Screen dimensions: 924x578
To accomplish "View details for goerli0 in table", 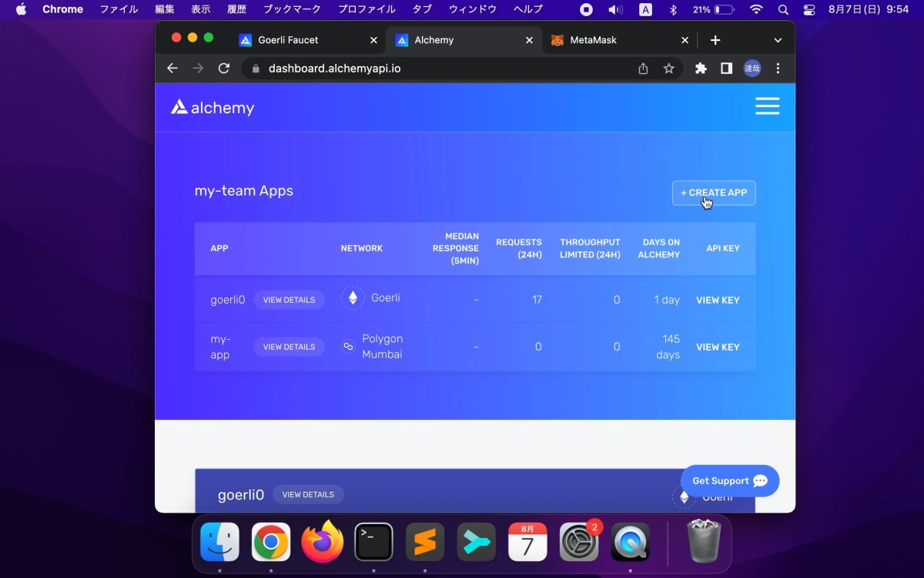I will [289, 300].
